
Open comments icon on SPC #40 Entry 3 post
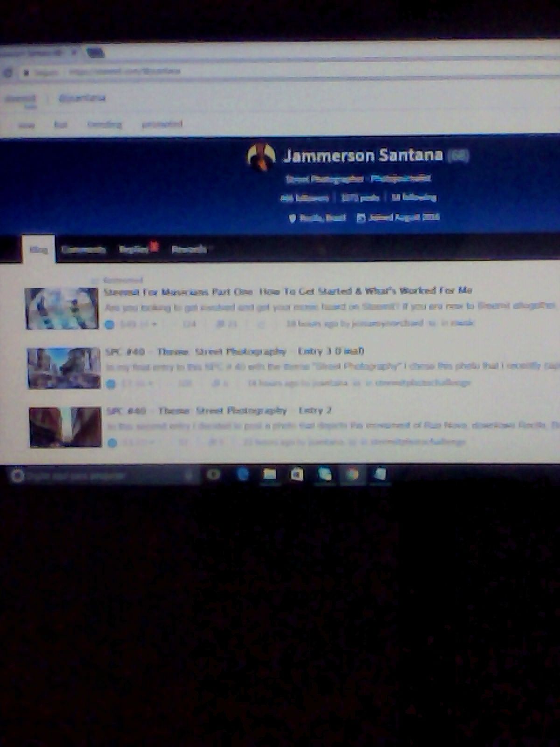point(216,383)
